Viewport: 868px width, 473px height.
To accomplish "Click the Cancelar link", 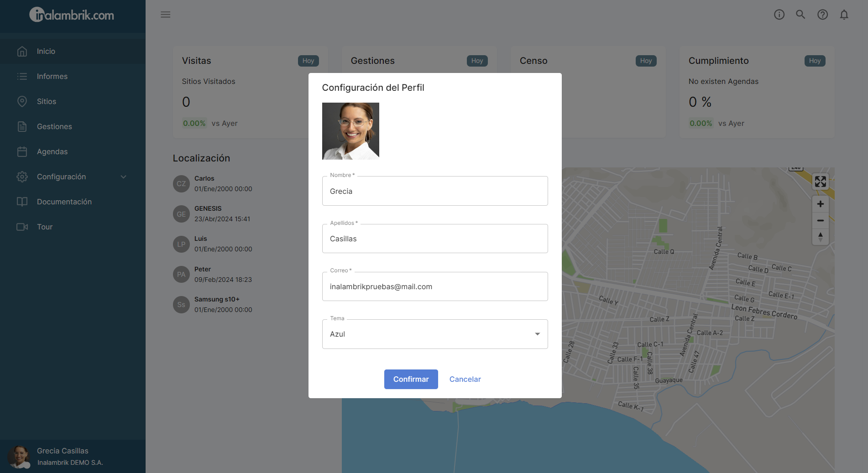I will pyautogui.click(x=465, y=379).
